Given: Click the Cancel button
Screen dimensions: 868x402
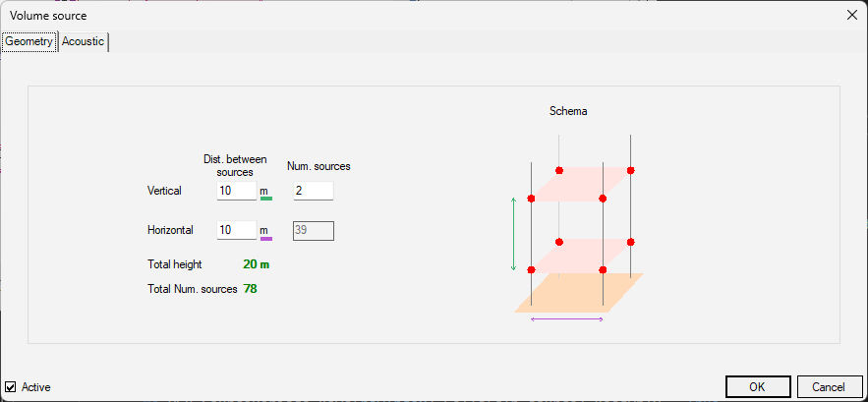Looking at the screenshot, I should point(829,387).
